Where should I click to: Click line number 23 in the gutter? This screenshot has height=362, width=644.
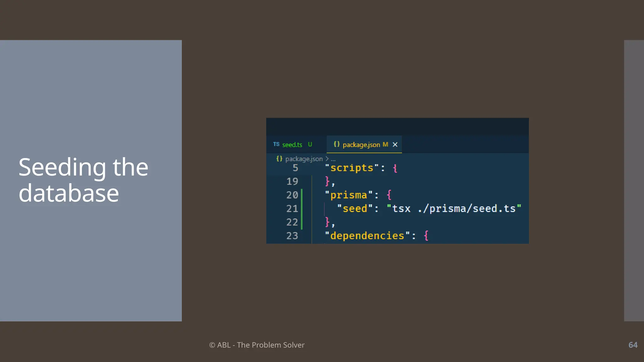coord(292,236)
